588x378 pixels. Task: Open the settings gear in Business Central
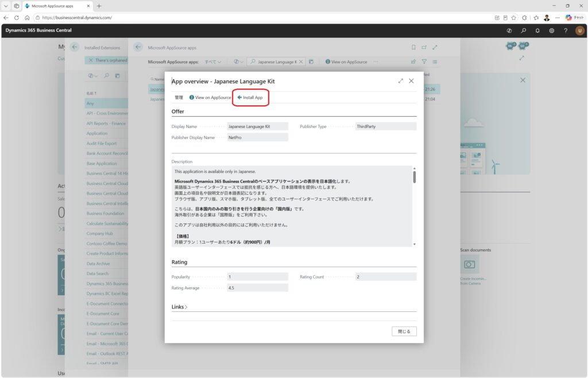[552, 31]
